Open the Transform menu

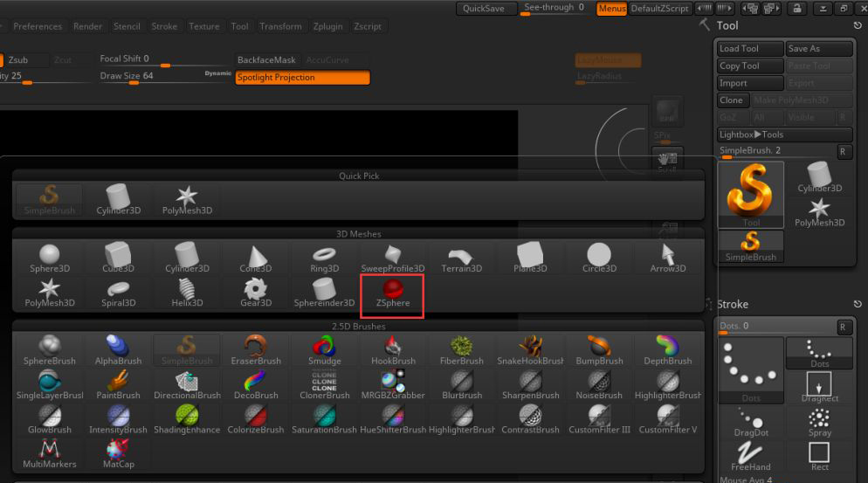click(280, 26)
